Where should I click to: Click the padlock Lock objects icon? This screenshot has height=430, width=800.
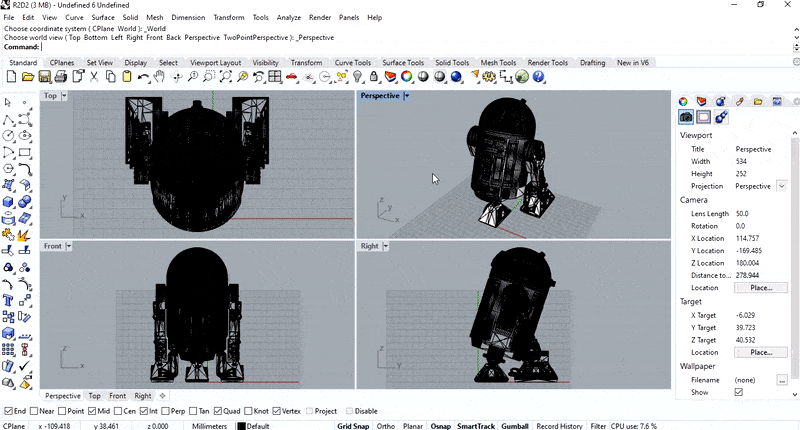[x=374, y=77]
